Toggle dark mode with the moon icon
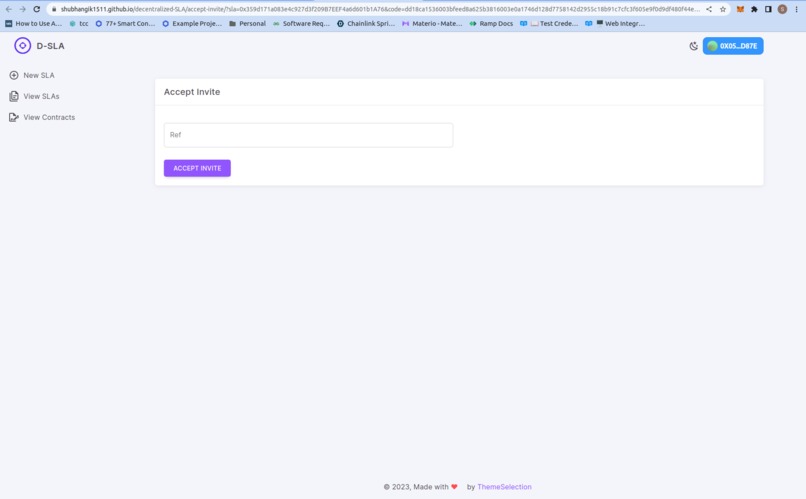The height and width of the screenshot is (499, 806). point(693,46)
